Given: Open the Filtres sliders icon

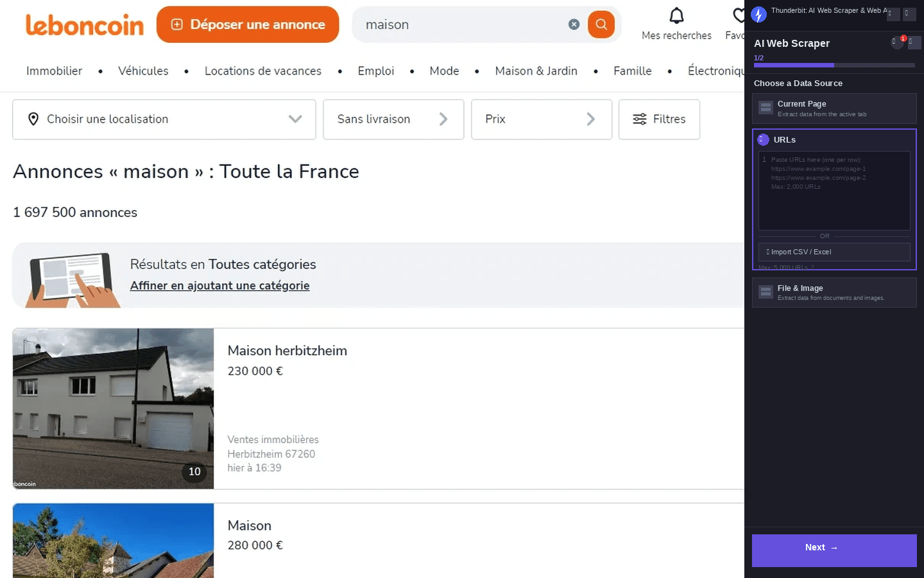Looking at the screenshot, I should tap(640, 119).
